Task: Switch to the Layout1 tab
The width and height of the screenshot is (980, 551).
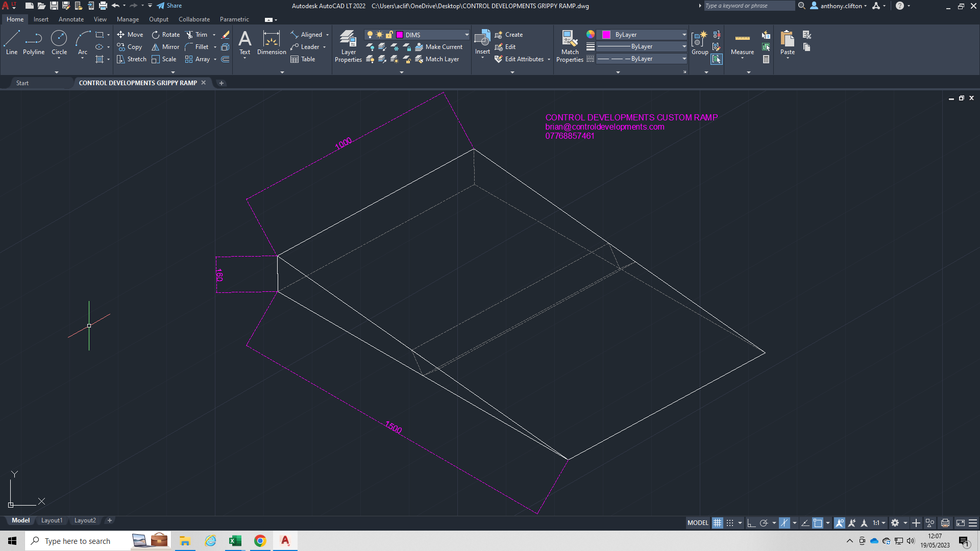Action: coord(52,520)
